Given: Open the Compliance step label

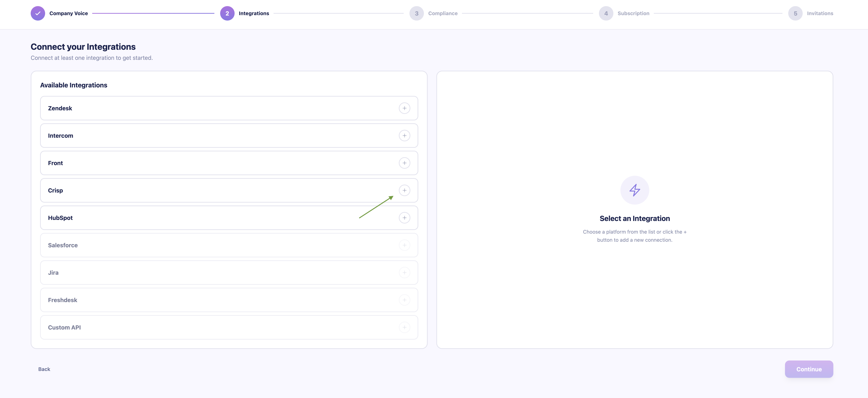Looking at the screenshot, I should (x=443, y=14).
